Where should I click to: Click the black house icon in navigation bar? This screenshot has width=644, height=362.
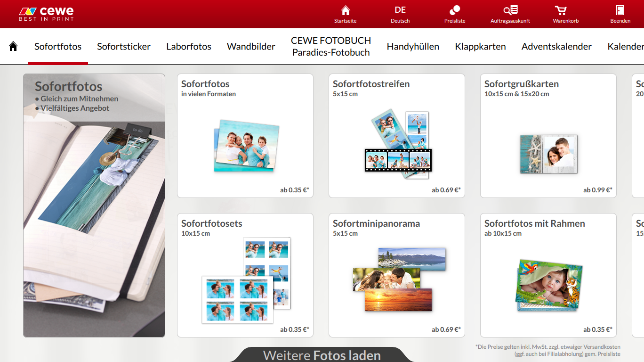pyautogui.click(x=13, y=46)
